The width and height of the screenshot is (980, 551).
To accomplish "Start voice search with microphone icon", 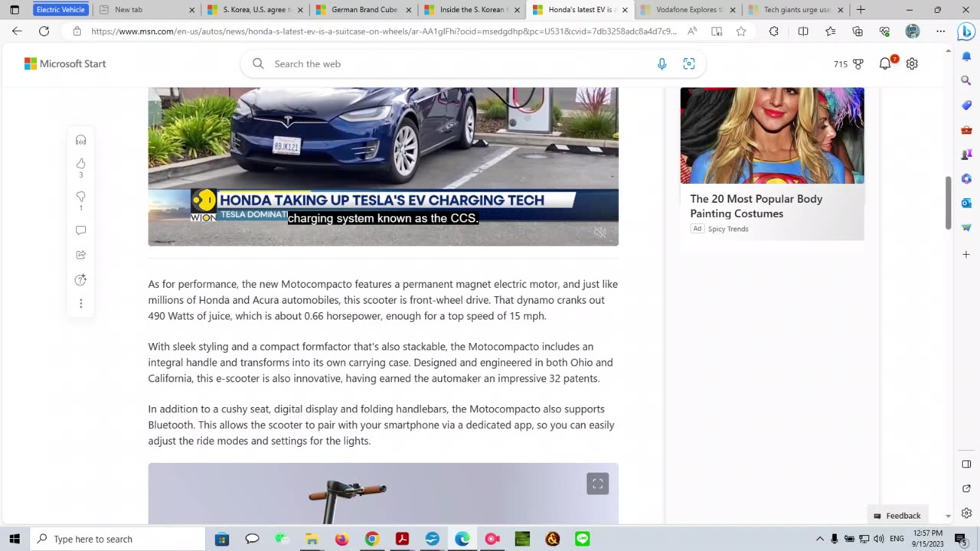I will 662,64.
